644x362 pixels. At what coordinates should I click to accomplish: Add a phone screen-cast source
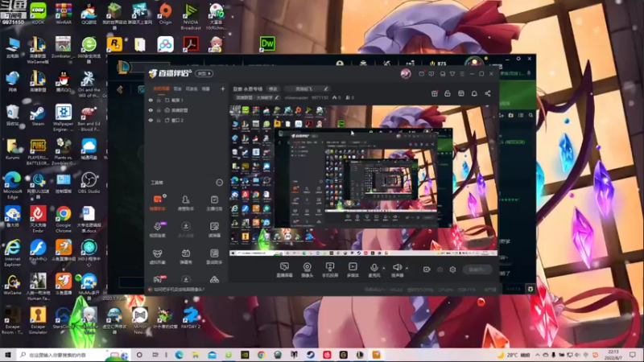point(330,269)
